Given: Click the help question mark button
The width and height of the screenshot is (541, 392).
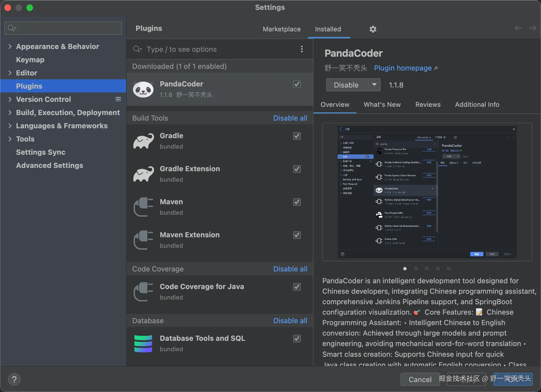Looking at the screenshot, I should point(14,379).
